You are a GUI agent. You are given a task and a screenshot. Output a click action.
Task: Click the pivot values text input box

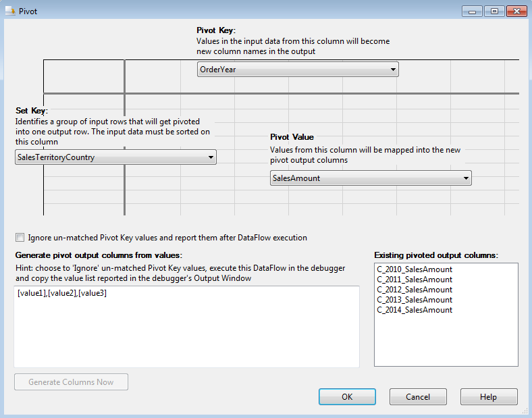[186, 326]
